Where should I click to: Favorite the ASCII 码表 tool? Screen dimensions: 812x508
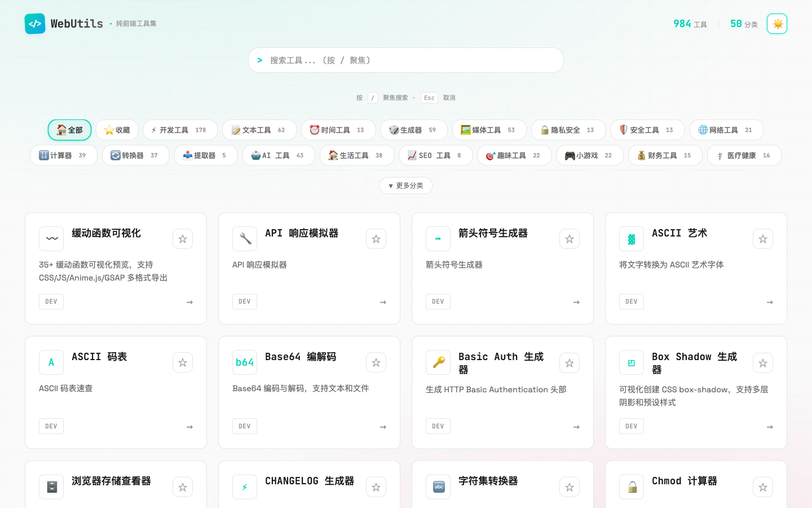(x=183, y=362)
